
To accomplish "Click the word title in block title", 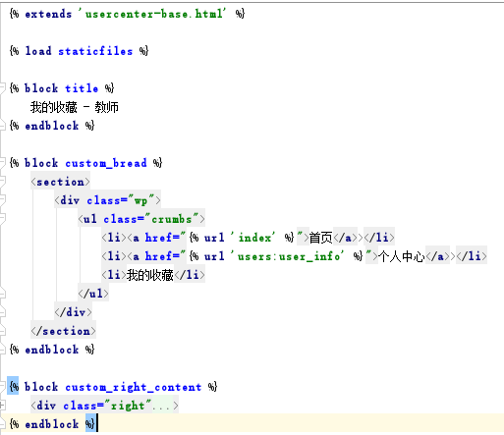I will click(x=82, y=88).
